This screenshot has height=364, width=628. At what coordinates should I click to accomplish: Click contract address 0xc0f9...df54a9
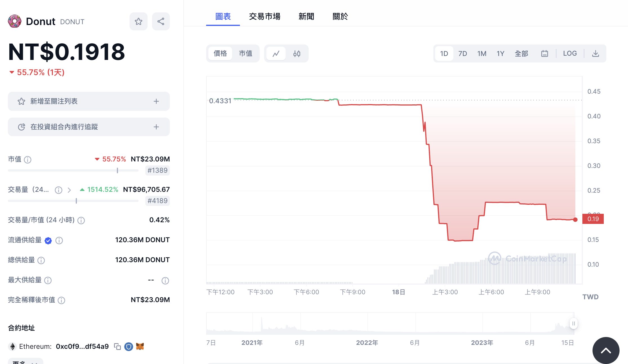(x=82, y=347)
